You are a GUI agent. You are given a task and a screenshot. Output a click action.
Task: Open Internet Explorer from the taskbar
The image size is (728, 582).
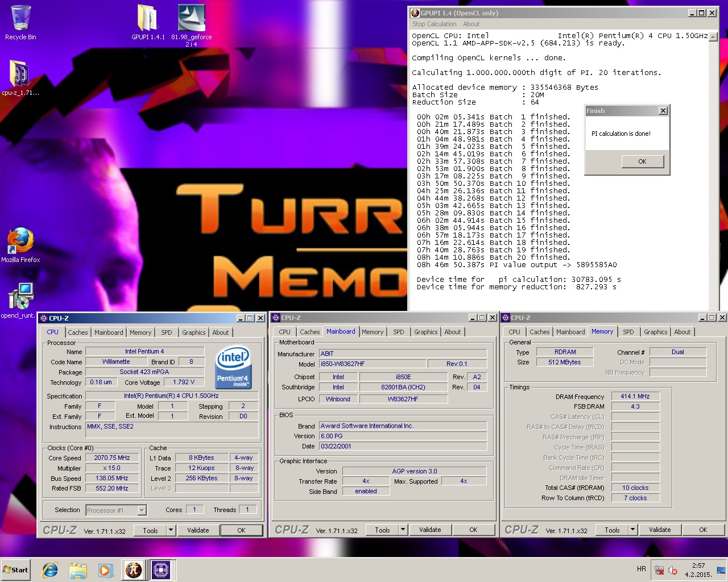point(51,570)
